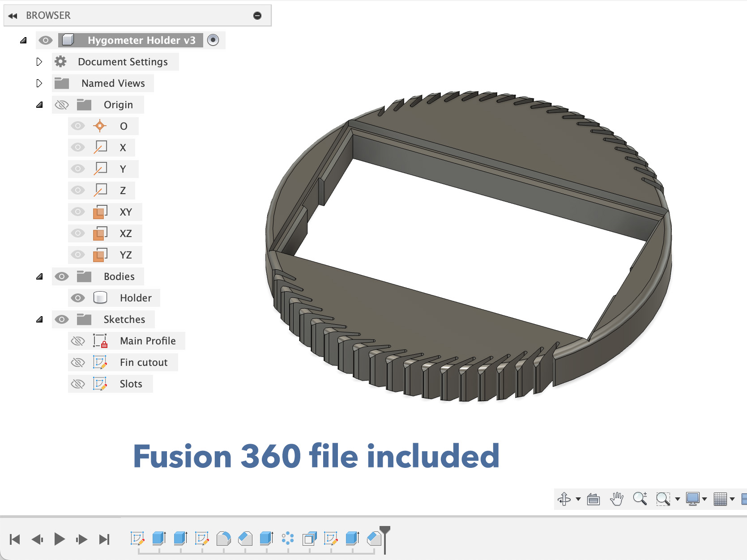Step forward one timeline feature
The height and width of the screenshot is (560, 747).
81,539
